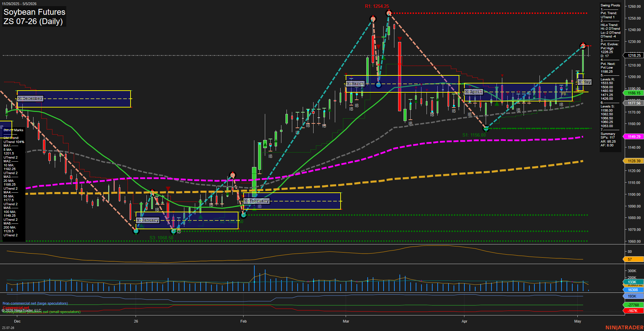644x331 pixels.
Task: Select the Non-commercial net (large speculators) legend
Action: click(35, 303)
